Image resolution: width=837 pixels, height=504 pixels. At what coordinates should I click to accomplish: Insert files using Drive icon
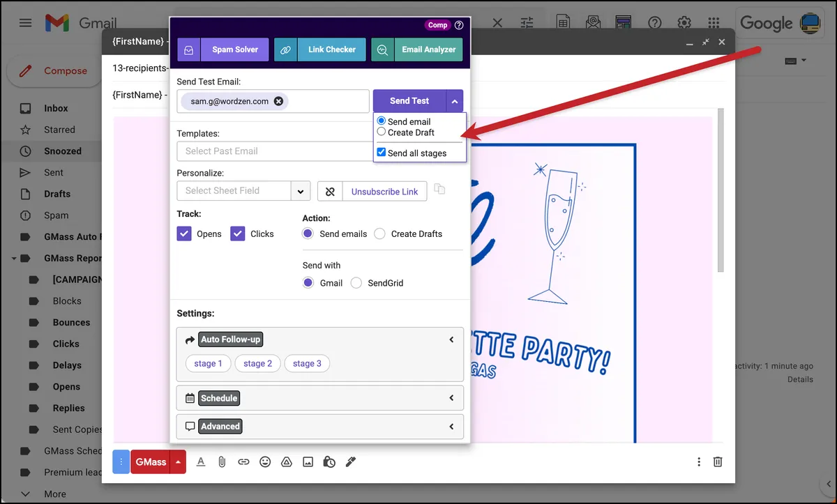[286, 461]
